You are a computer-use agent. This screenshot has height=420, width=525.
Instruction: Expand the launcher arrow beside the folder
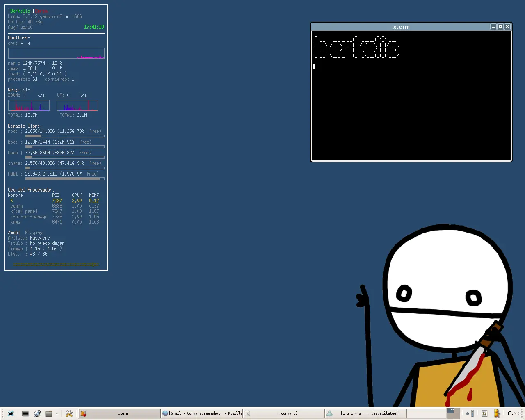[57, 413]
